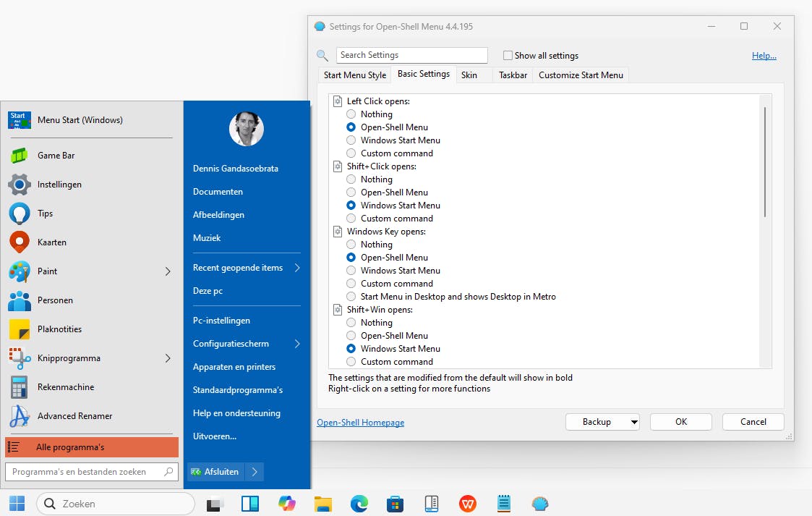Viewport: 812px width, 516px height.
Task: Click the search magnifier icon in Programma's box
Action: coord(168,471)
